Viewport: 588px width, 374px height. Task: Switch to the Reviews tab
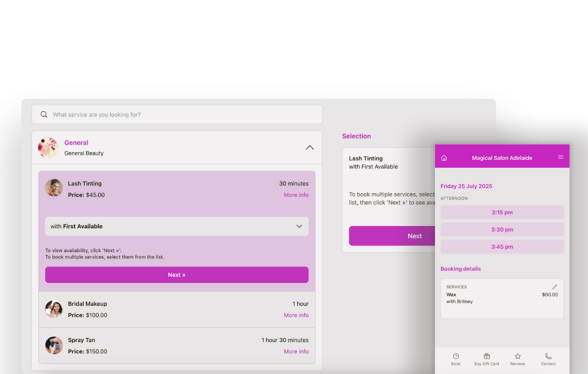tap(517, 359)
